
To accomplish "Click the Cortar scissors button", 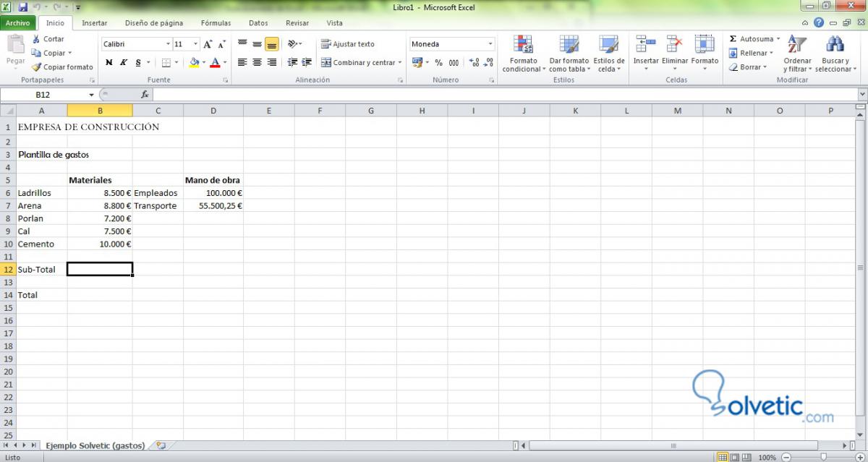I will click(x=48, y=39).
